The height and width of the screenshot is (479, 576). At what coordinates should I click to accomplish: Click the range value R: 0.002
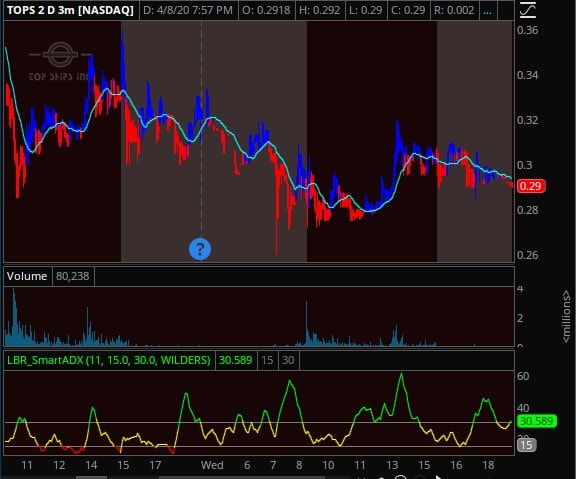click(454, 10)
